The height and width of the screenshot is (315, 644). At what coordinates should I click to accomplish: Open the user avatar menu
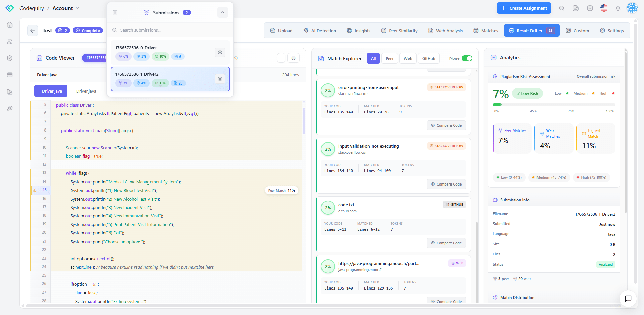pos(632,8)
